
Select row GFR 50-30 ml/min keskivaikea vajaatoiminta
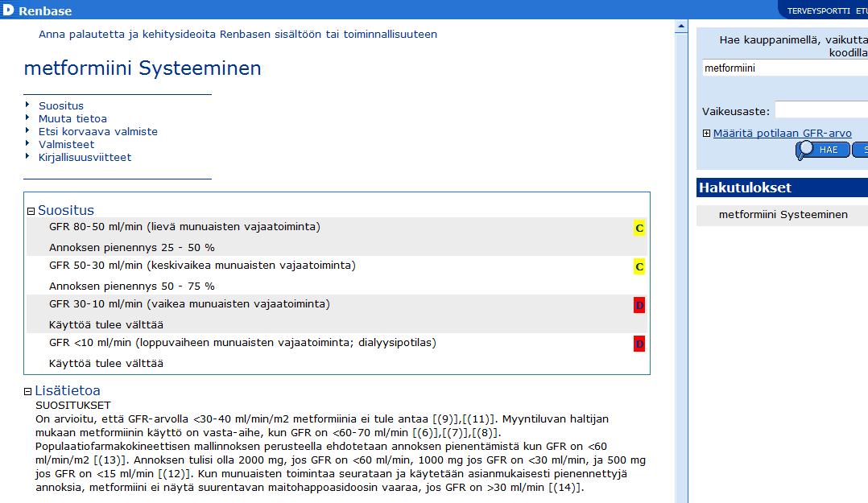tap(336, 275)
